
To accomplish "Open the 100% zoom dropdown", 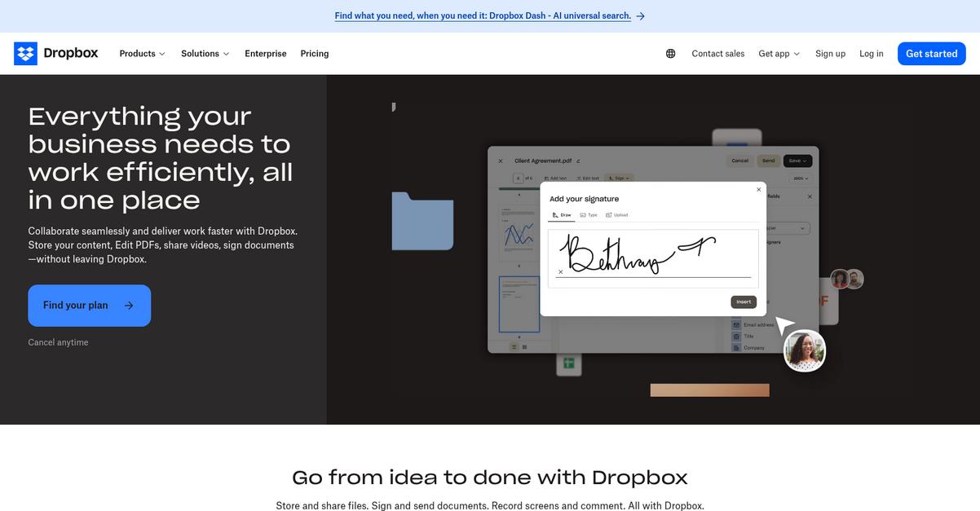I will pyautogui.click(x=800, y=178).
